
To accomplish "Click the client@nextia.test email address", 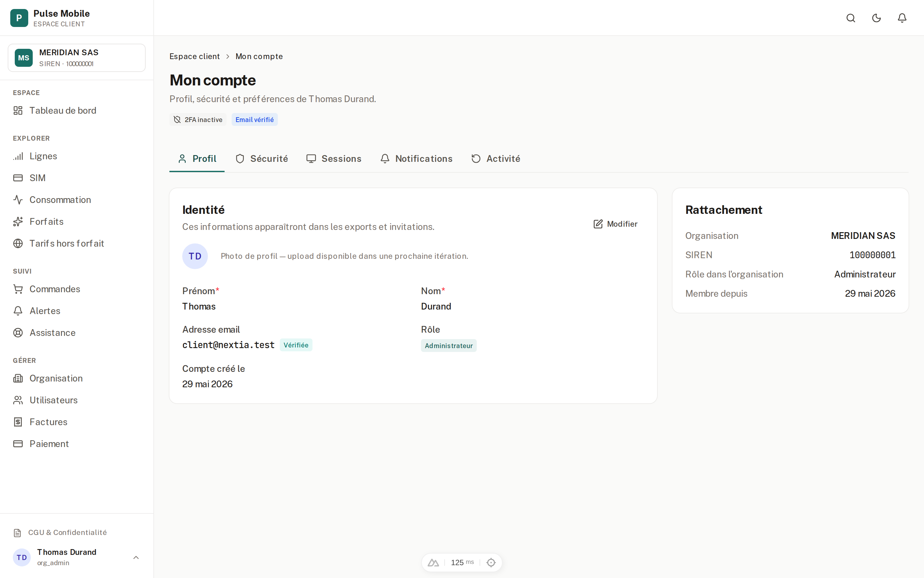I will (x=228, y=345).
